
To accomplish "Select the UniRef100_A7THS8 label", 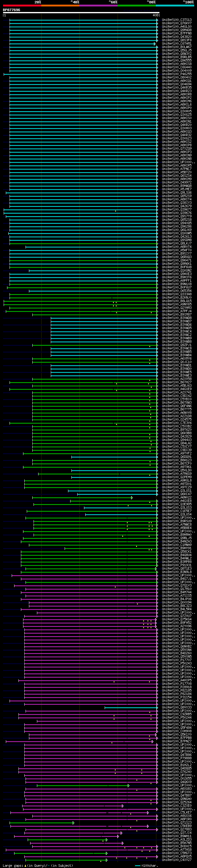I will tap(177, 850).
